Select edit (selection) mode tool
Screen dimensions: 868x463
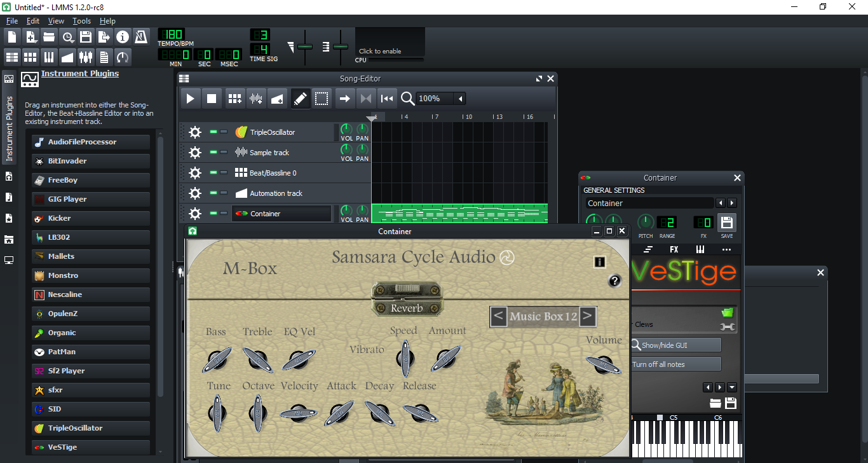(322, 99)
